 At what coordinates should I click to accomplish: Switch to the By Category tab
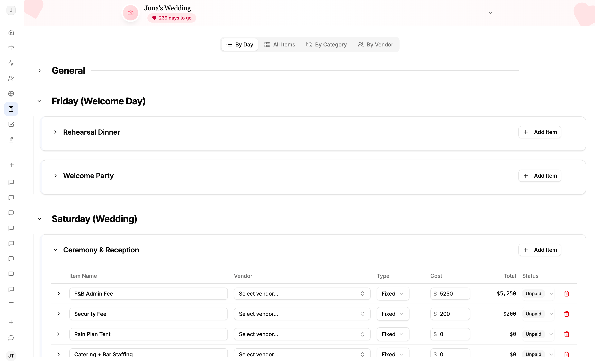pos(326,45)
